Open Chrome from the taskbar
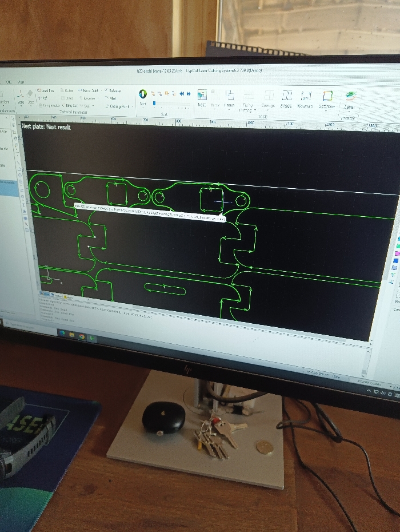Screen dimensions: 400x532 click(82, 336)
